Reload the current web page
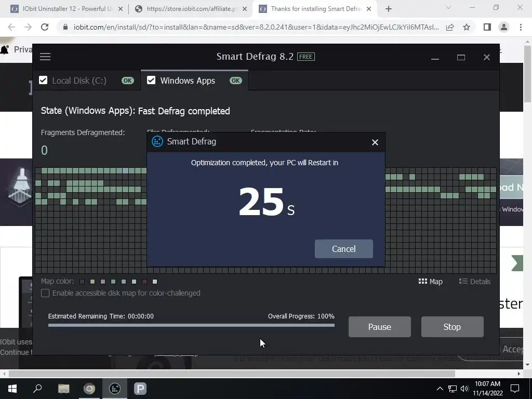Image resolution: width=532 pixels, height=399 pixels. point(45,27)
